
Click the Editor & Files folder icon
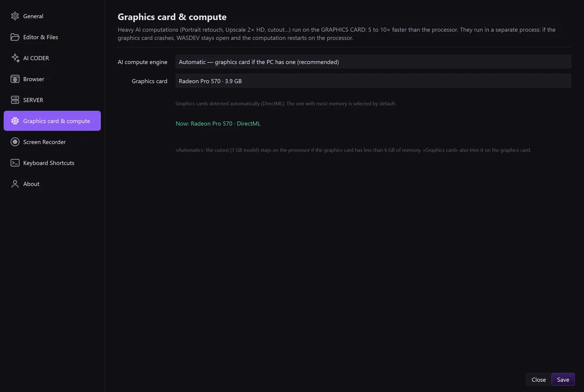point(15,37)
